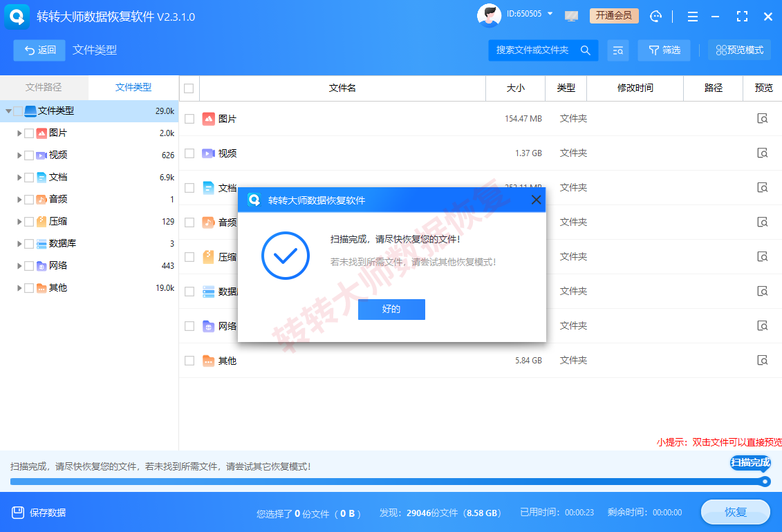Open the user avatar profile
Screen dimensions: 782x532
coord(489,15)
